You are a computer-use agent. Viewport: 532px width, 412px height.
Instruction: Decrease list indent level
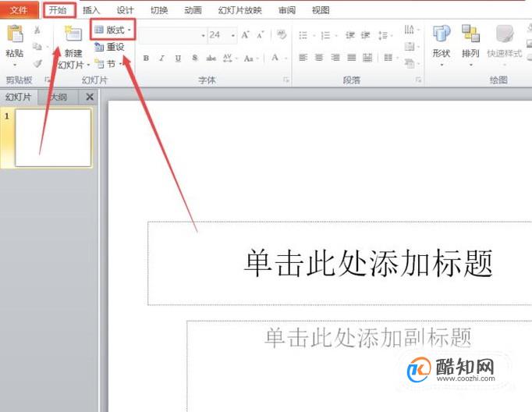(349, 35)
